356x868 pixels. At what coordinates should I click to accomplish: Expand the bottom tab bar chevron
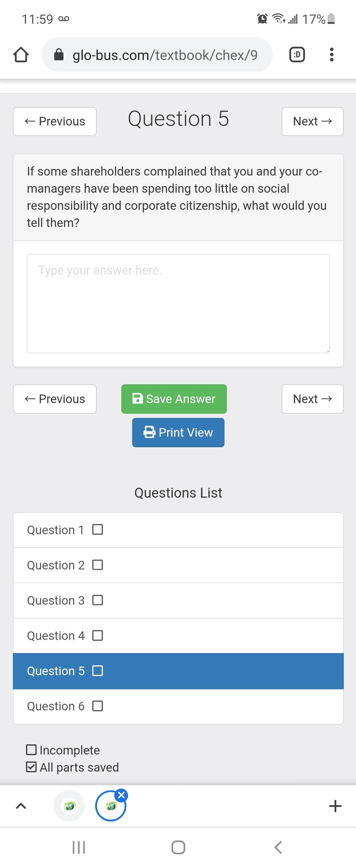(21, 806)
